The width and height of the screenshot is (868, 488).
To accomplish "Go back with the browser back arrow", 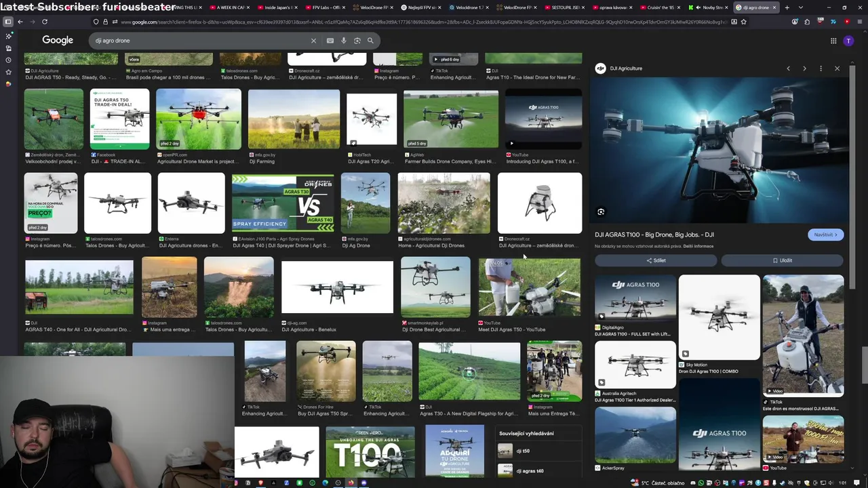I will 20,22.
